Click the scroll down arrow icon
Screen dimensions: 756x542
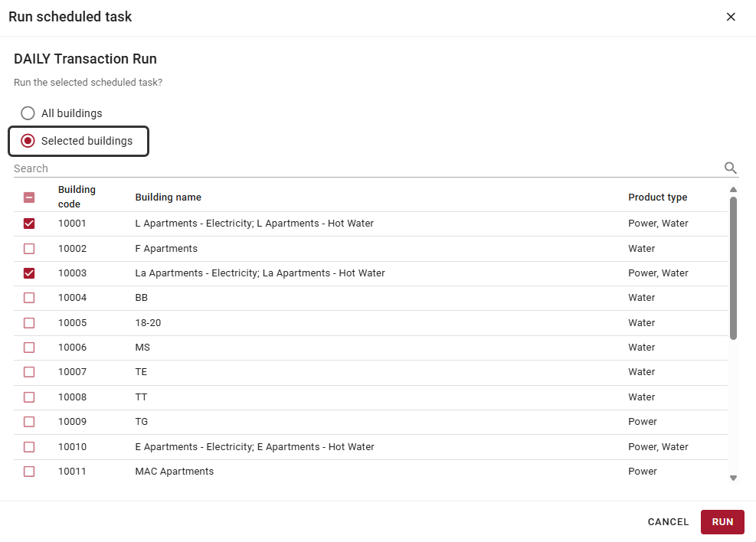[x=733, y=478]
